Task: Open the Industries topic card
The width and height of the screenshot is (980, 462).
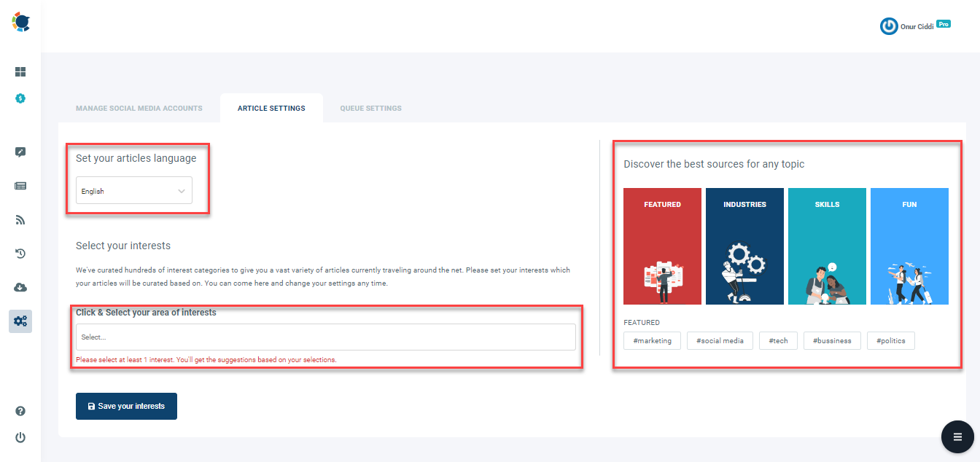Action: [744, 246]
